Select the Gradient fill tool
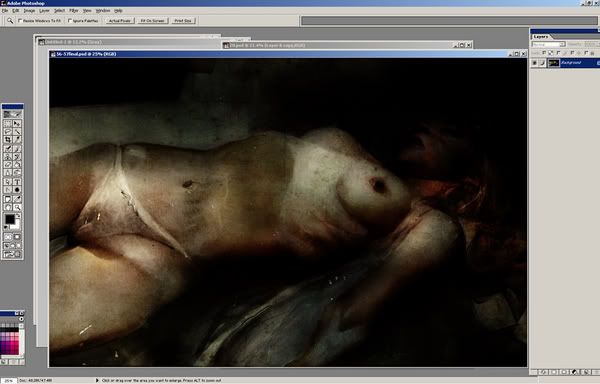Image resolution: width=600 pixels, height=384 pixels. pos(17,165)
